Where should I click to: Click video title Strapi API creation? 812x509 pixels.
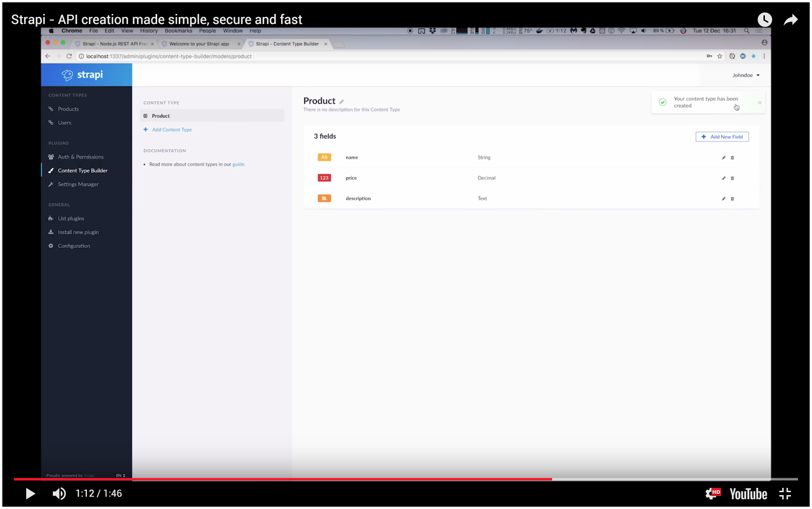point(157,20)
